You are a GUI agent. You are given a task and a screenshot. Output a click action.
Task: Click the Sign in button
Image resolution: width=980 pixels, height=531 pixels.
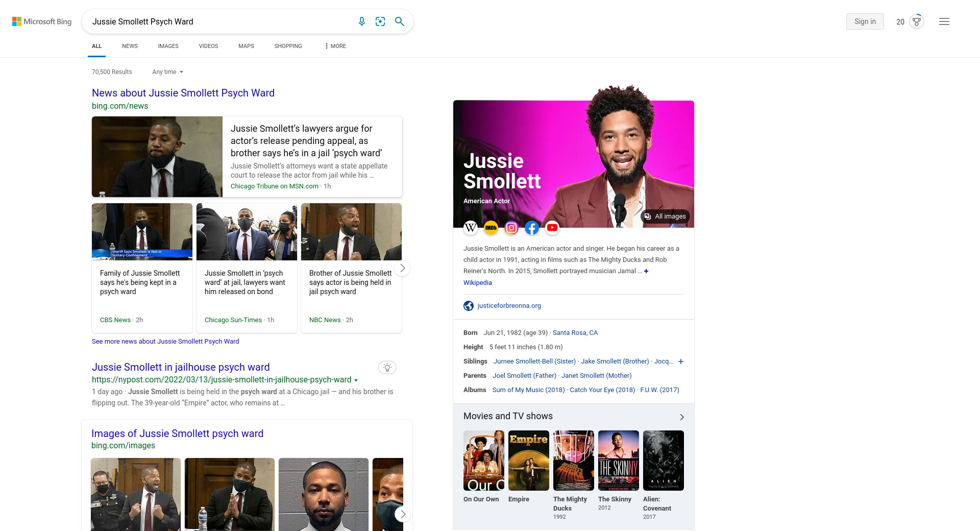click(865, 21)
